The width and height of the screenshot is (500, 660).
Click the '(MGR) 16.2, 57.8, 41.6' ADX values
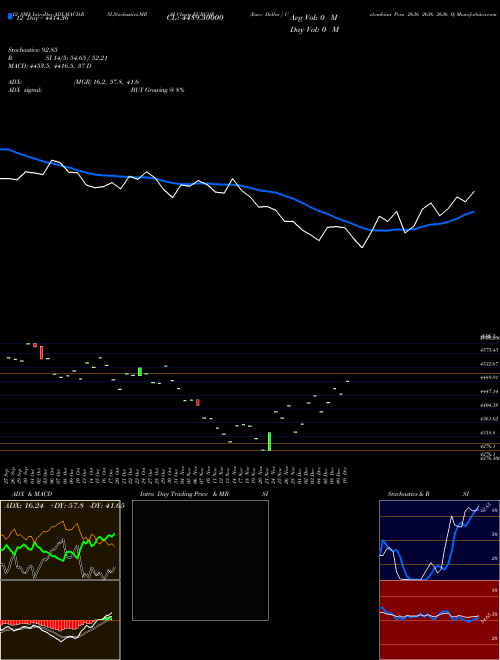click(106, 82)
